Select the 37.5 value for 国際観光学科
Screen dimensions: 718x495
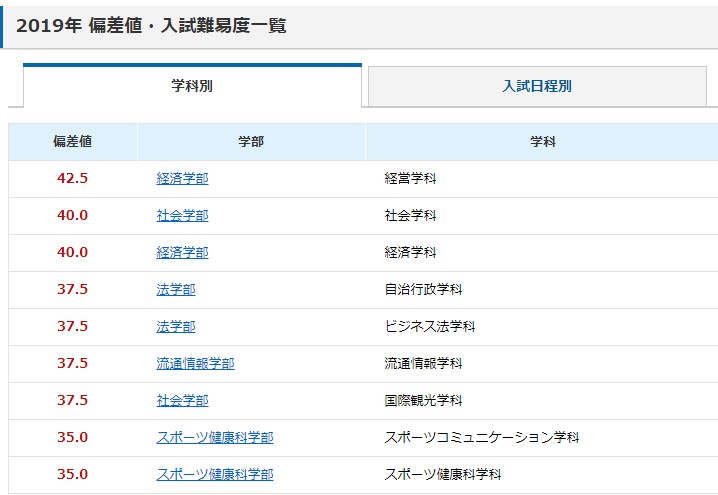point(72,401)
